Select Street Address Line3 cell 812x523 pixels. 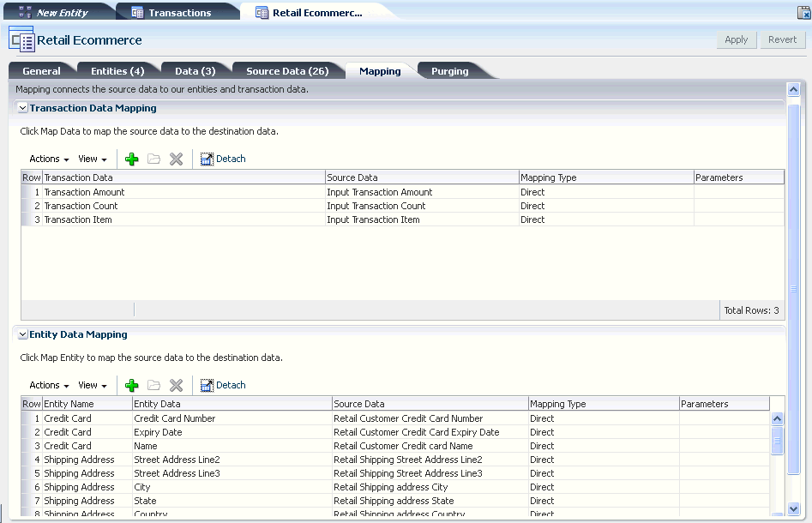(x=232, y=473)
